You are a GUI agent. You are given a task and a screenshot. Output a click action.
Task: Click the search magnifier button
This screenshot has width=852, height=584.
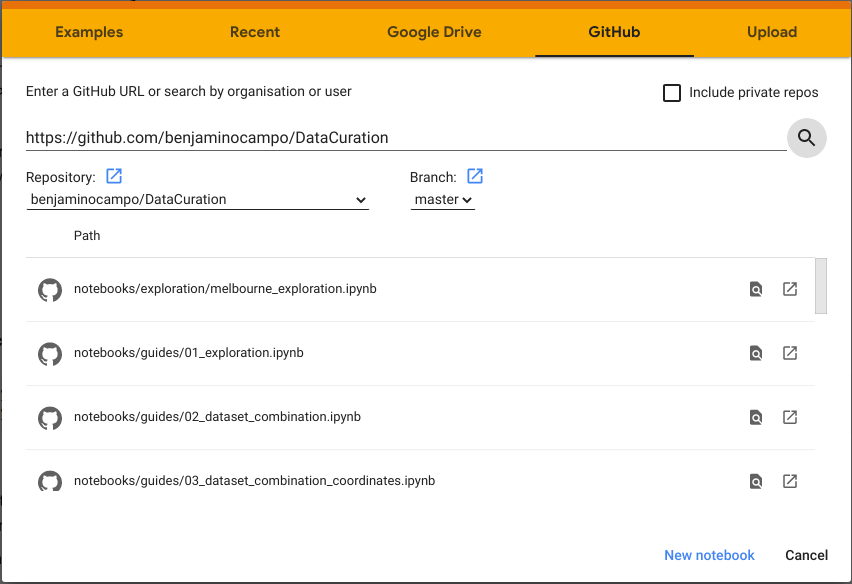(806, 138)
